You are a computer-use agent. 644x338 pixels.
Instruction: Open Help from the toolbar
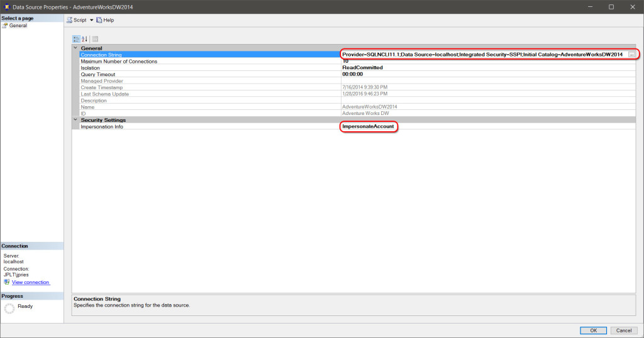pos(105,20)
